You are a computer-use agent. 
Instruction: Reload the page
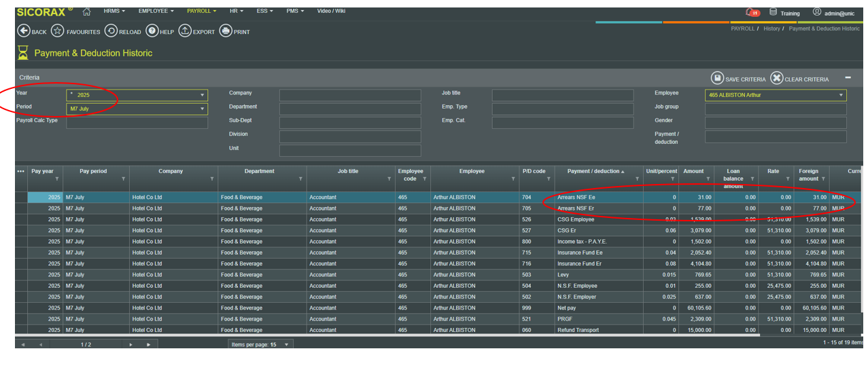pyautogui.click(x=110, y=31)
